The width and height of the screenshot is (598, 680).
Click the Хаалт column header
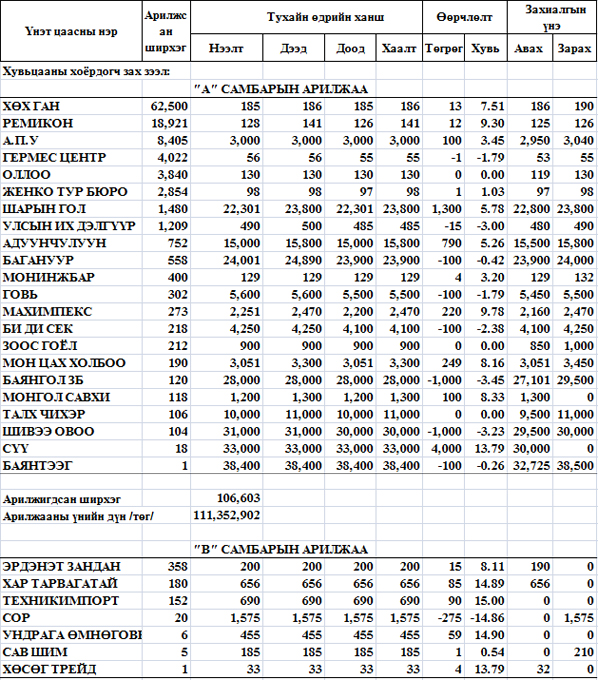click(399, 48)
